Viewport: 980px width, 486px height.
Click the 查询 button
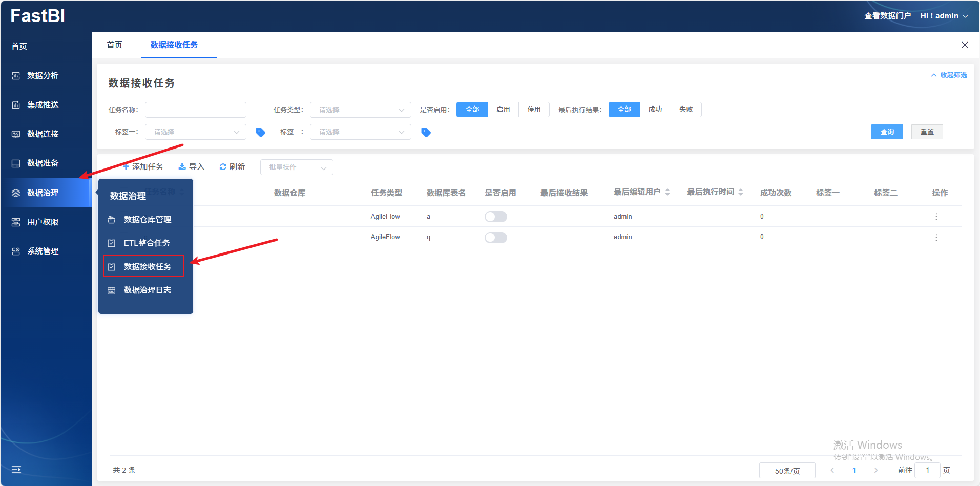point(887,132)
